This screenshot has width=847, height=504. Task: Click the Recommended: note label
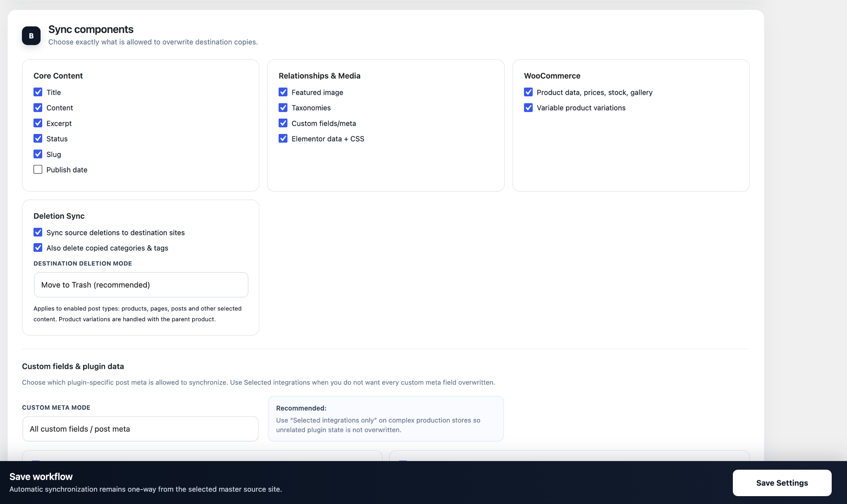(x=301, y=408)
